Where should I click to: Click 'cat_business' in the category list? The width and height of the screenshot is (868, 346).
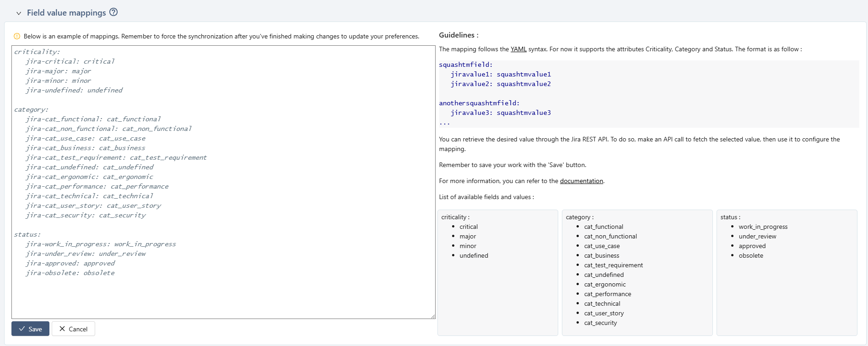[601, 255]
